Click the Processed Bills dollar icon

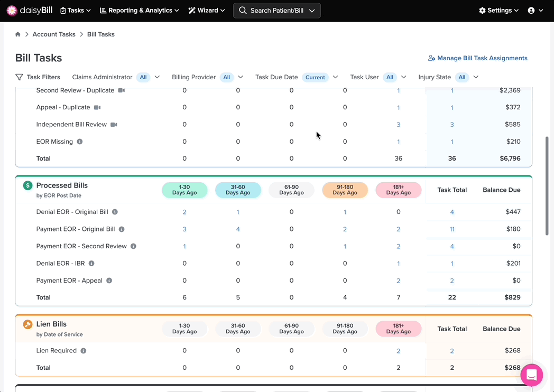27,185
